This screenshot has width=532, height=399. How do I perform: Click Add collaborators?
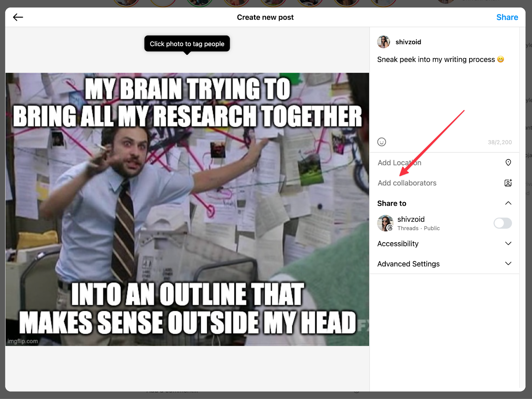pos(407,183)
